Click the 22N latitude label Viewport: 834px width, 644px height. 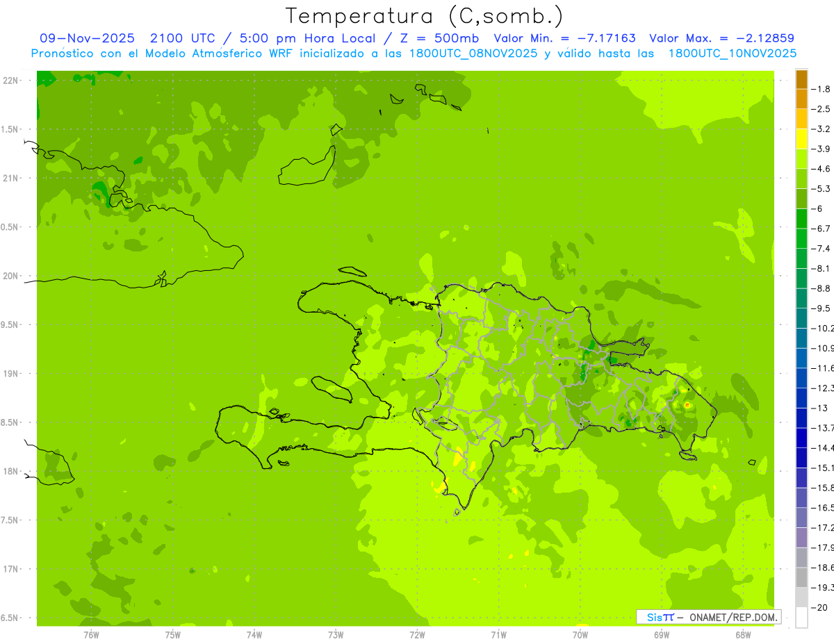click(x=12, y=81)
